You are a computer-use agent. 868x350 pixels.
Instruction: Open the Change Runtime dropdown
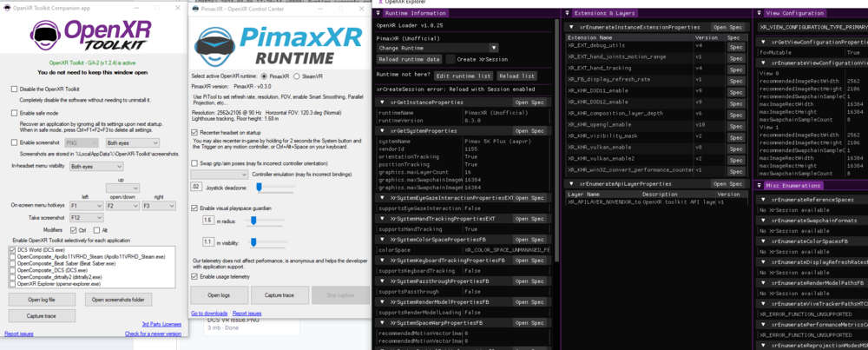coord(437,48)
